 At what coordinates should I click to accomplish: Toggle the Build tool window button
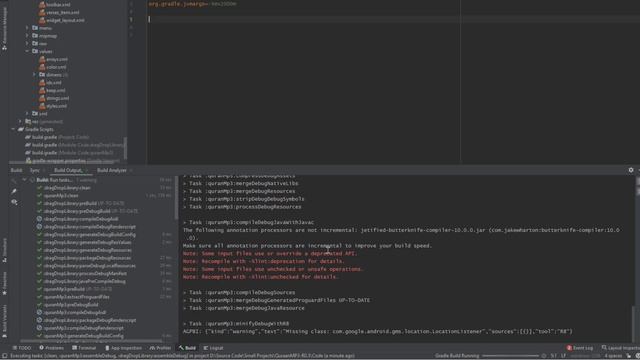[x=187, y=348]
